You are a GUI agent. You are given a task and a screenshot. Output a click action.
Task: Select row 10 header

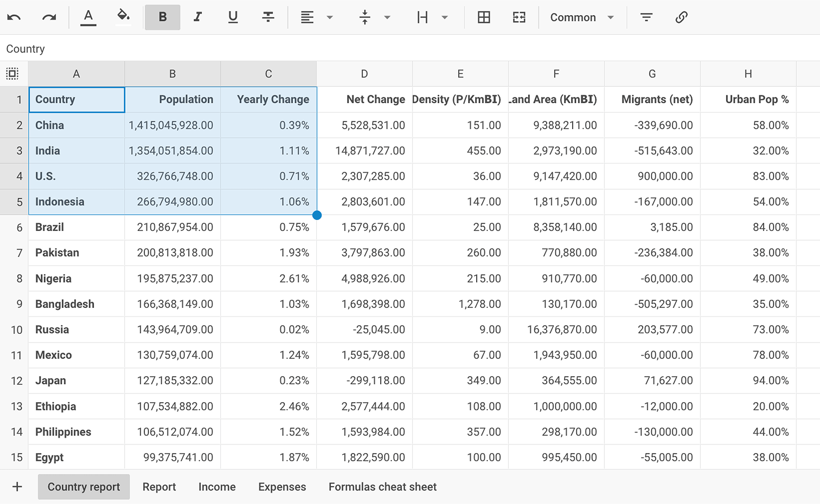(x=15, y=329)
